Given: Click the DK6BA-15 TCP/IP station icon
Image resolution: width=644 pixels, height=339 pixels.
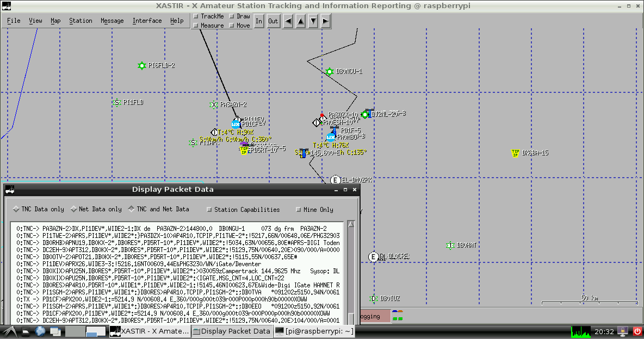Looking at the screenshot, I should pos(515,153).
